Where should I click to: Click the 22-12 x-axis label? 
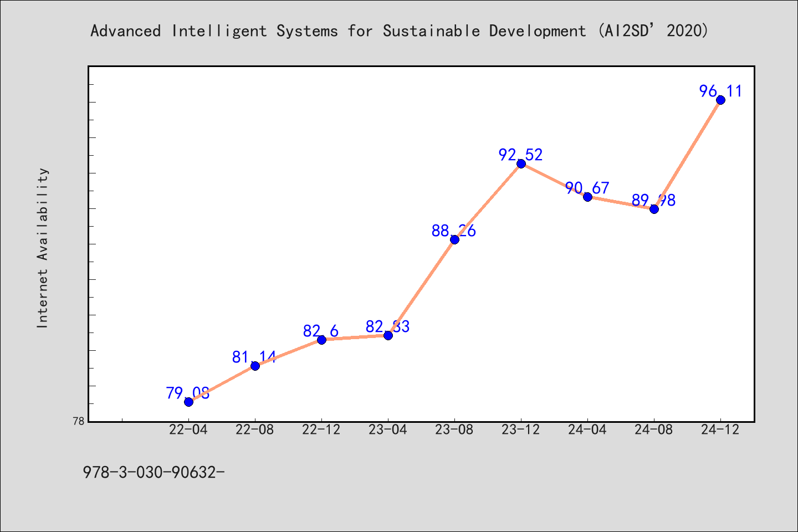tap(321, 429)
